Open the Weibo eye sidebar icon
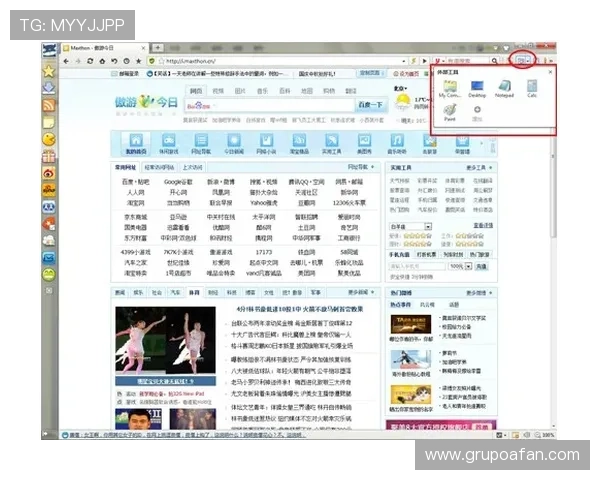Screen dimensions: 600x480 [x=49, y=173]
